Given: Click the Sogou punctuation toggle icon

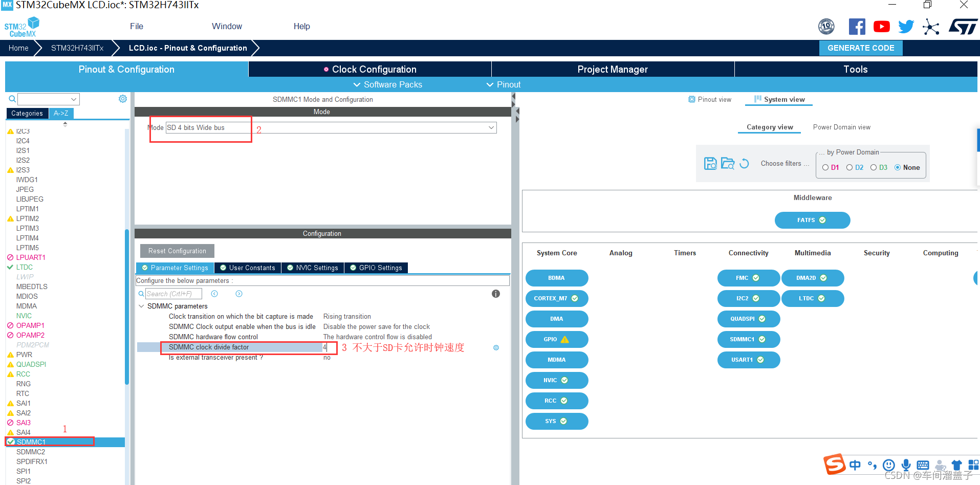Looking at the screenshot, I should (872, 465).
